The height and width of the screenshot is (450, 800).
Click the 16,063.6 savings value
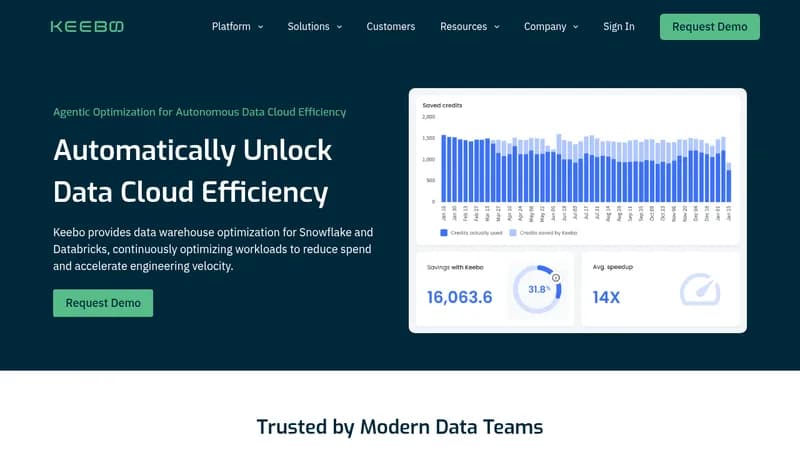pyautogui.click(x=460, y=297)
